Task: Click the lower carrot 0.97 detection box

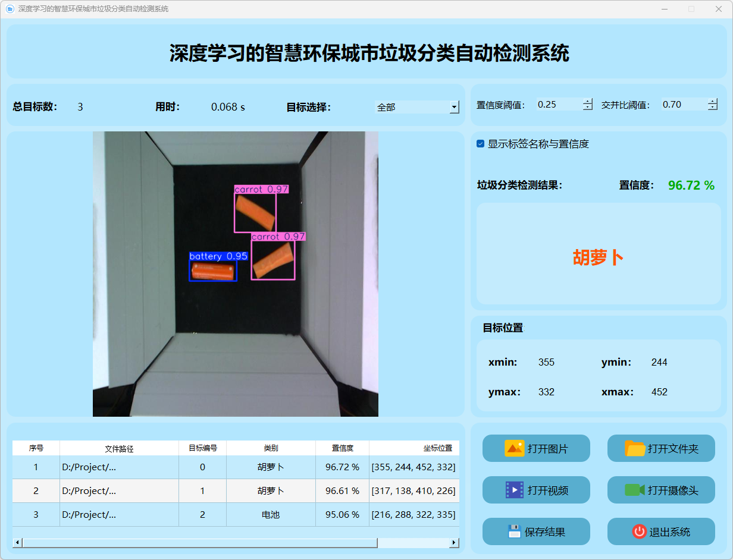Action: click(x=273, y=260)
